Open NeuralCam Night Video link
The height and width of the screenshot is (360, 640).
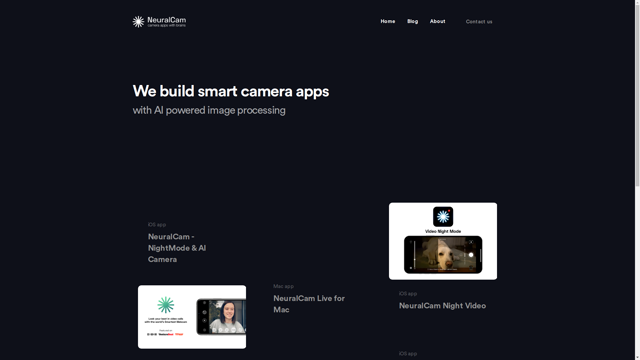(x=442, y=306)
